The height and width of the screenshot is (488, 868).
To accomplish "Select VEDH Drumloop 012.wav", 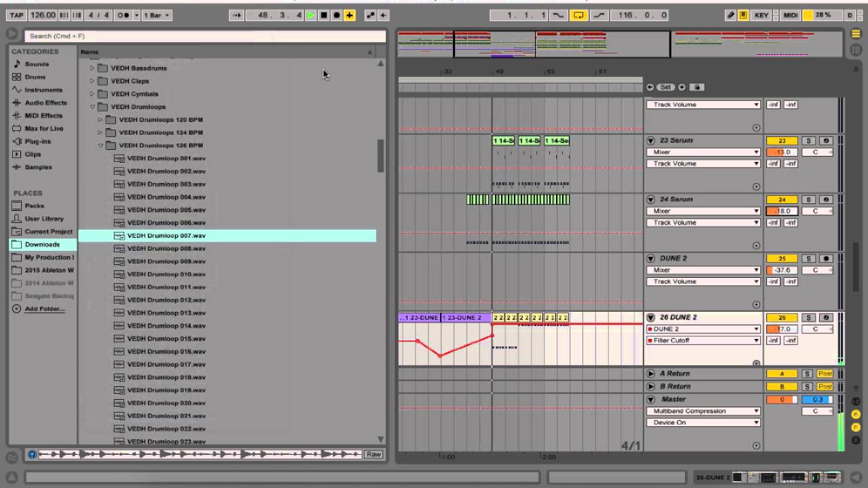I will click(166, 300).
